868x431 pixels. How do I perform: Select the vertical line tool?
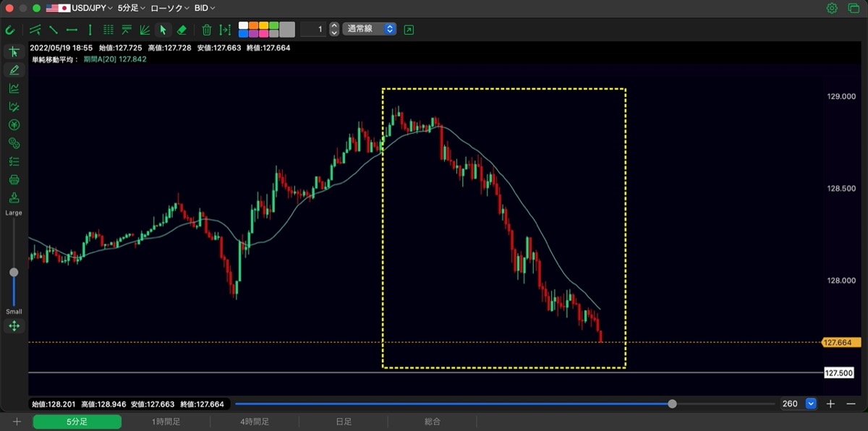point(90,30)
